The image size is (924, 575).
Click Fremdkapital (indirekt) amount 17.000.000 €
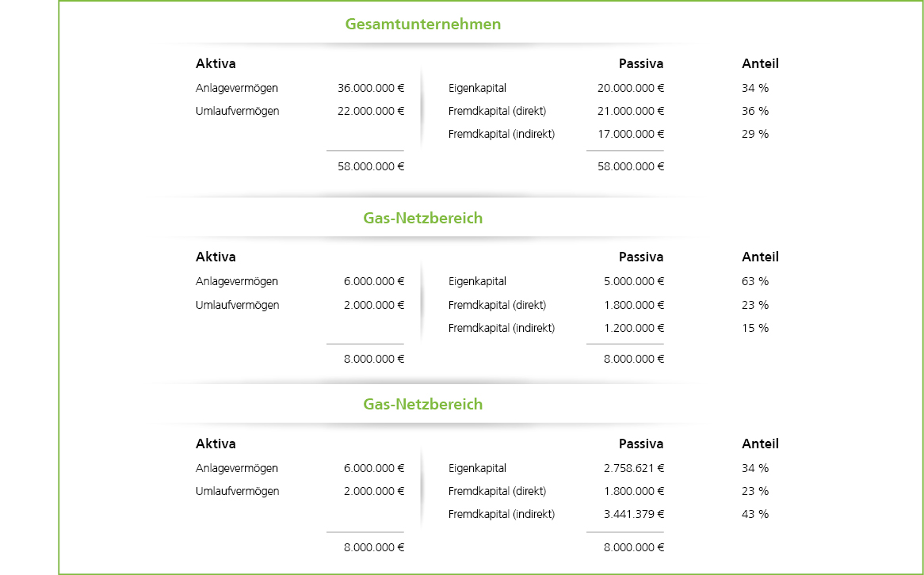(x=631, y=134)
